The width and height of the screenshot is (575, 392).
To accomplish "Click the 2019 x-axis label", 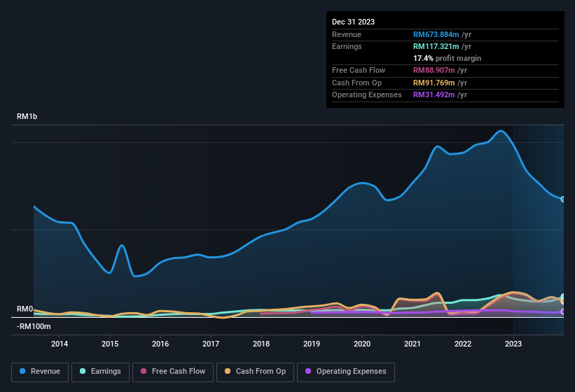I will point(312,344).
